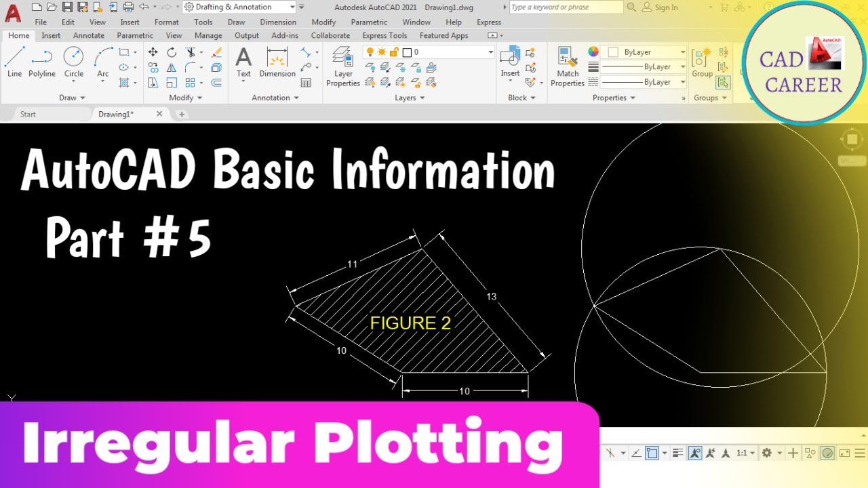Click the Mirror tool icon
The width and height of the screenshot is (868, 488).
172,67
